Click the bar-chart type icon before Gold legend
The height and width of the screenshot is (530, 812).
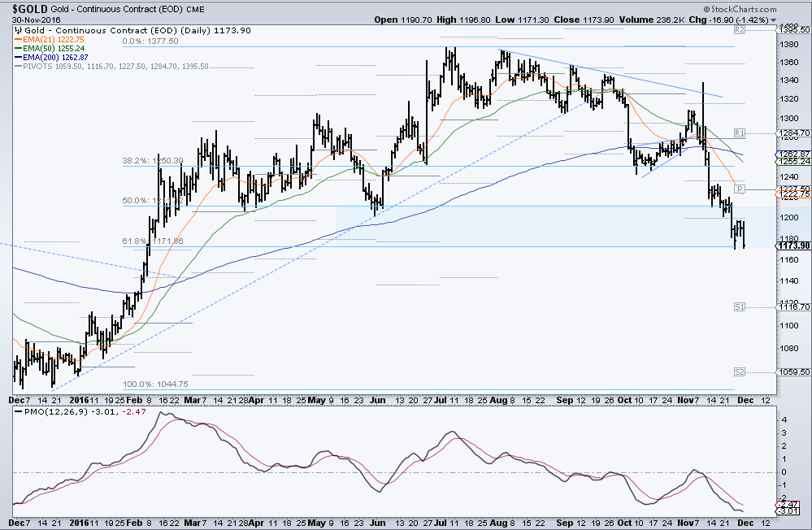click(x=18, y=31)
